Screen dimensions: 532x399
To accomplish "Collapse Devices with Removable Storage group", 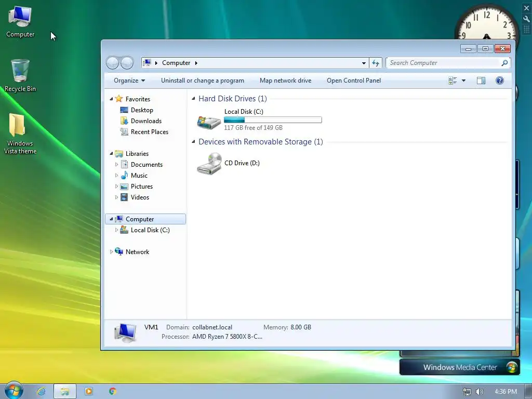I will 193,141.
